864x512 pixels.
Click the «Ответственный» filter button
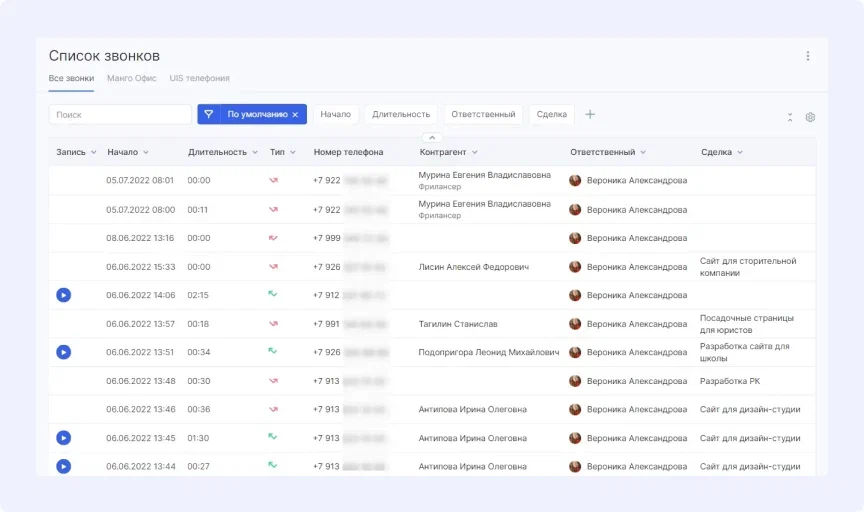coord(483,114)
